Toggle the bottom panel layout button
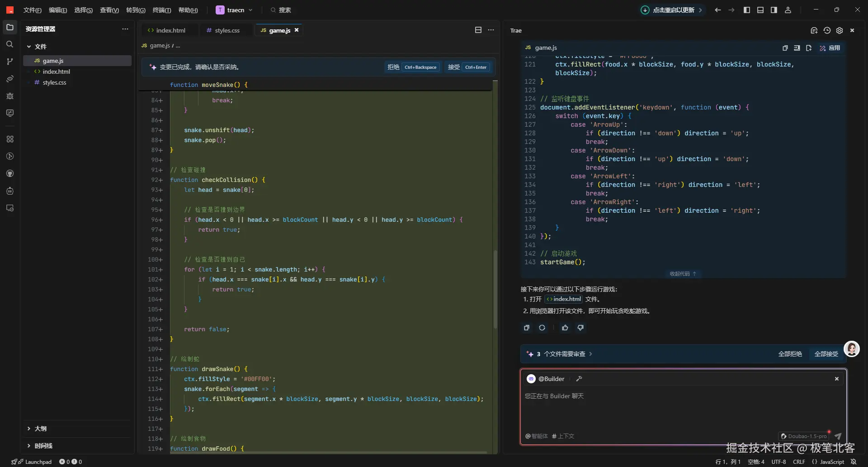The height and width of the screenshot is (467, 868). [x=760, y=10]
